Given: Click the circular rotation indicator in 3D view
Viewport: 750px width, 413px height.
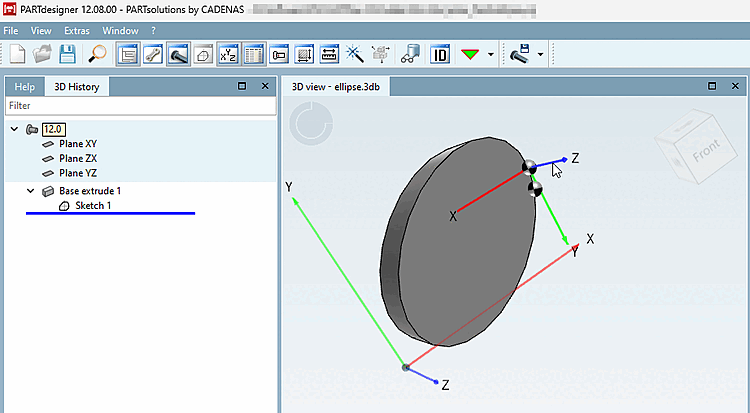Looking at the screenshot, I should tap(311, 123).
